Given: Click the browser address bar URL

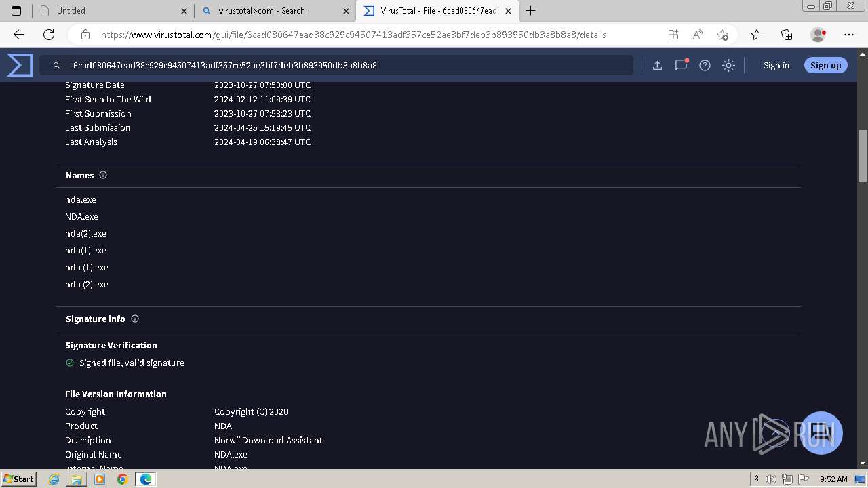Looking at the screenshot, I should (x=353, y=35).
